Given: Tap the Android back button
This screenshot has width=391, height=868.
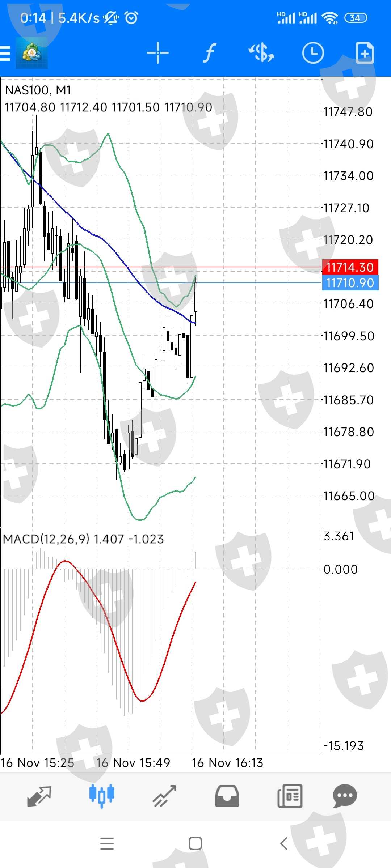Looking at the screenshot, I should [x=284, y=843].
